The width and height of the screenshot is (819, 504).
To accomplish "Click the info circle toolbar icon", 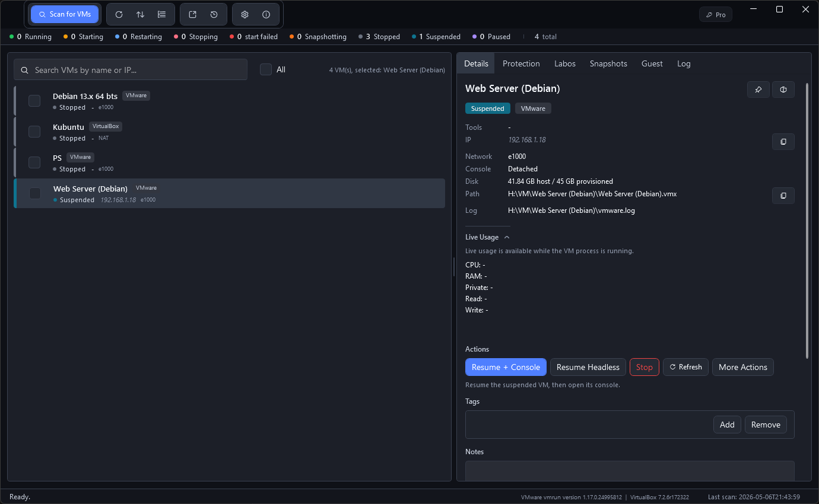I will (x=266, y=14).
